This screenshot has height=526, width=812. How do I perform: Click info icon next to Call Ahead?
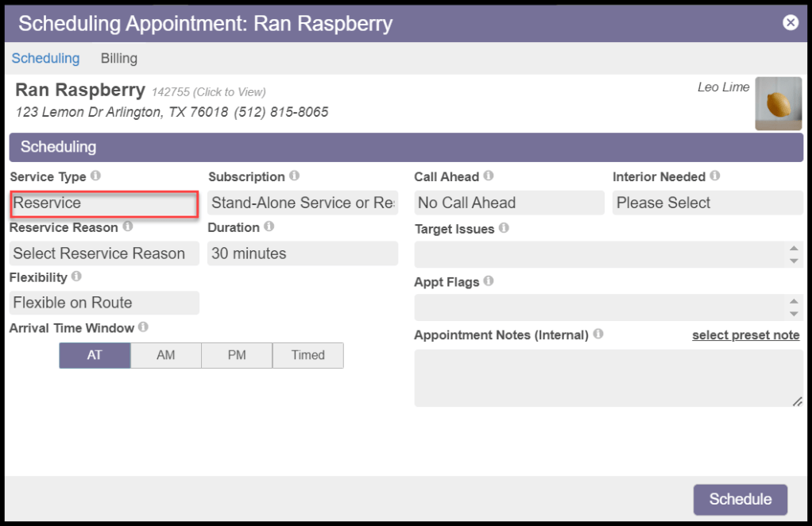tap(488, 176)
